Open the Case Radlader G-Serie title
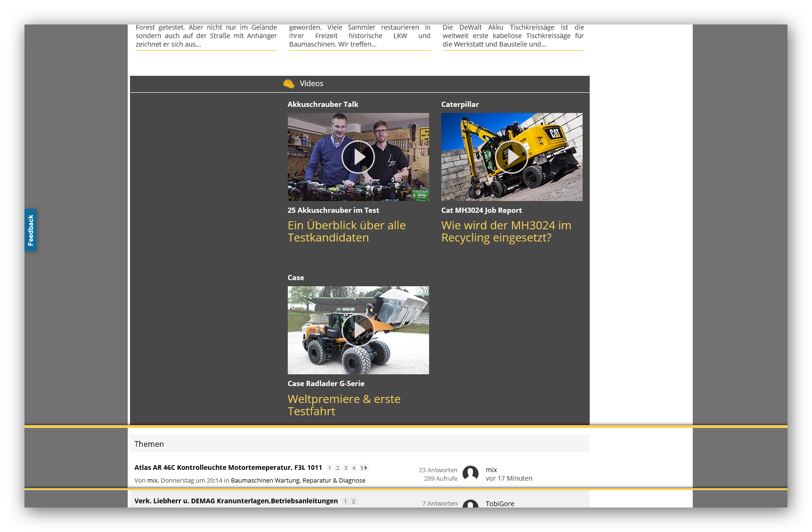This screenshot has width=812, height=532. point(326,383)
